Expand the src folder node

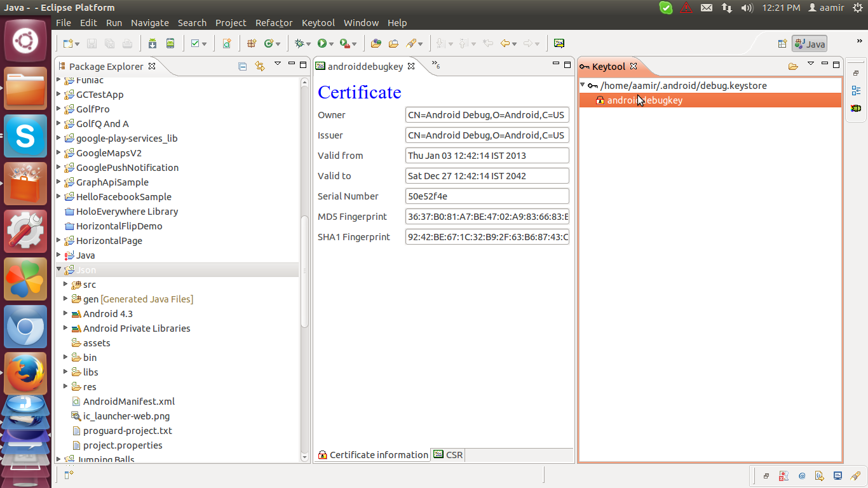(65, 284)
